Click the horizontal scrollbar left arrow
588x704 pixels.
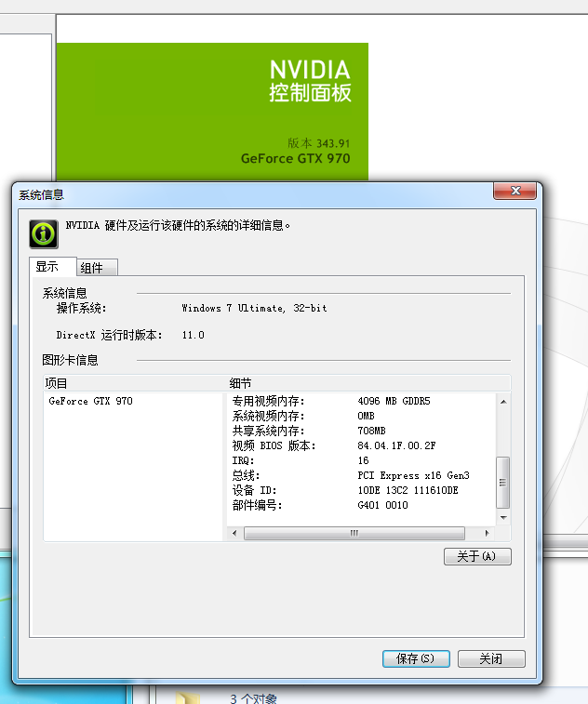pyautogui.click(x=235, y=533)
